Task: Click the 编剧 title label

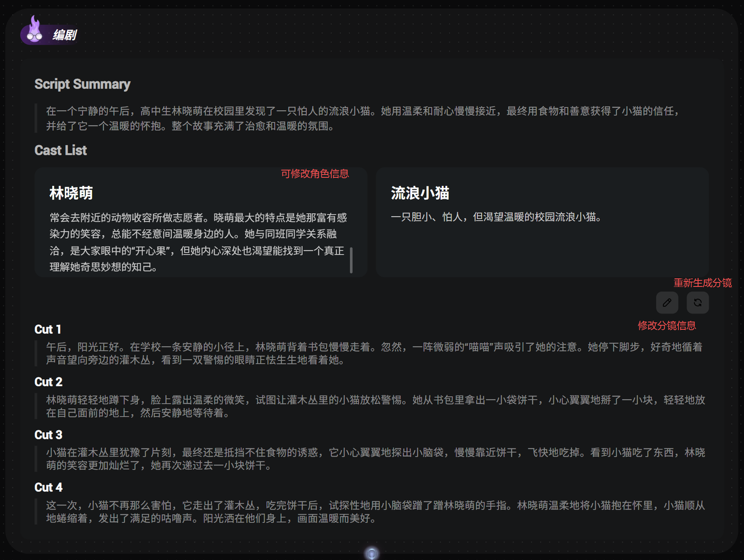Action: click(x=65, y=35)
